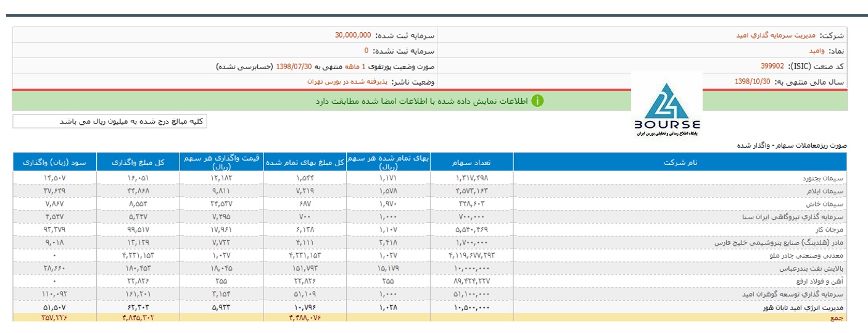The image size is (868, 333).
Task: Select the row 'سیمان ایلام'
Action: (x=430, y=190)
